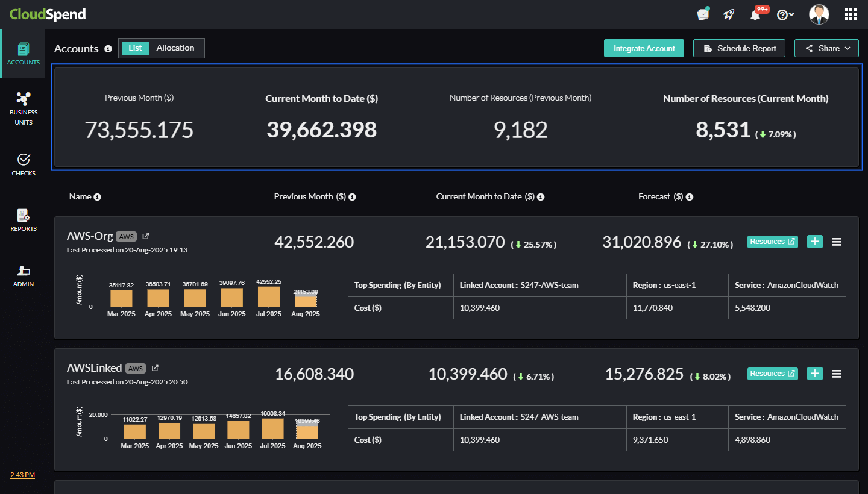Viewport: 868px width, 494px height.
Task: Expand the Share dropdown
Action: (826, 48)
